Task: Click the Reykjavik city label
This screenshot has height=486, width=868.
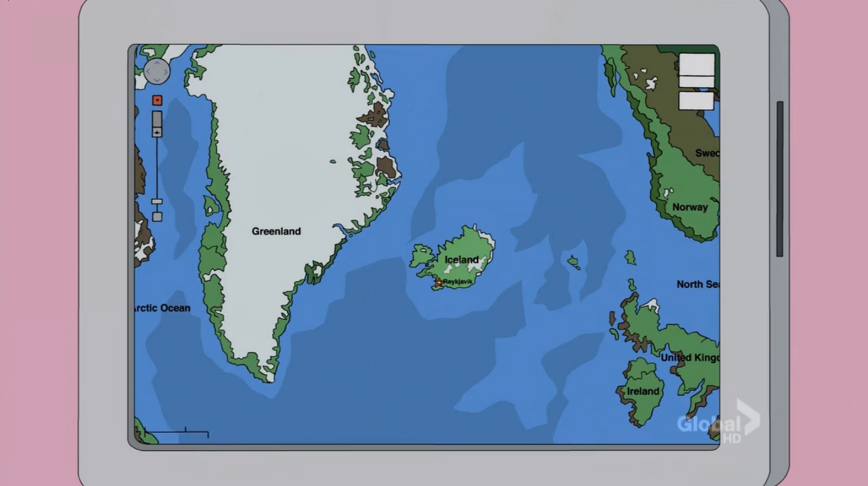Action: tap(458, 281)
